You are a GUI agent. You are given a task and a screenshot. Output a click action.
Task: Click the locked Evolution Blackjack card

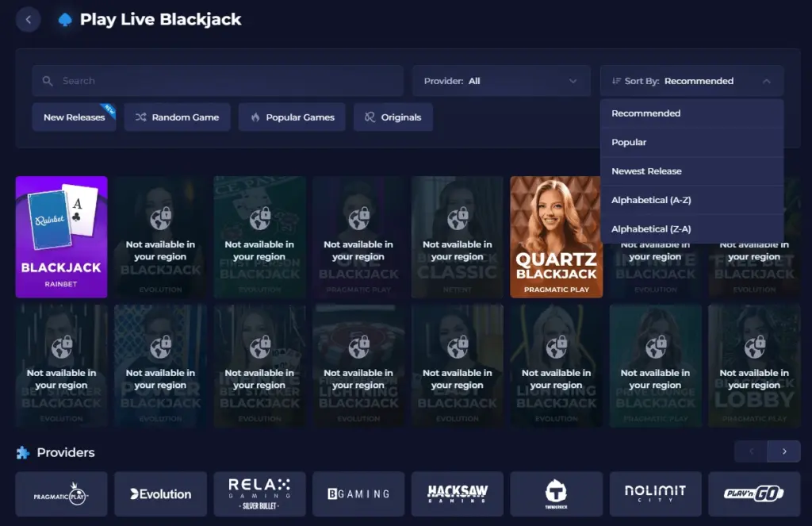[160, 237]
